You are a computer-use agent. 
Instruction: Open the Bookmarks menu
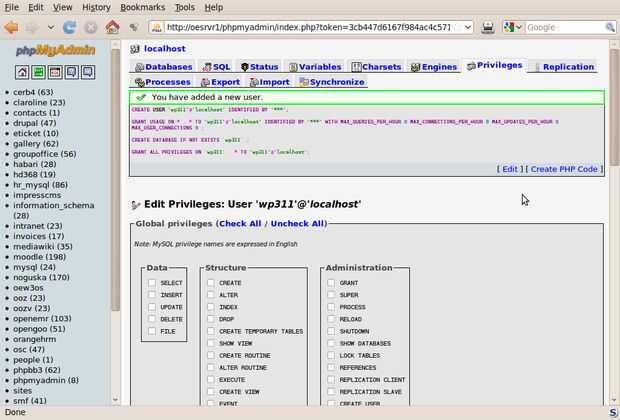pos(142,8)
